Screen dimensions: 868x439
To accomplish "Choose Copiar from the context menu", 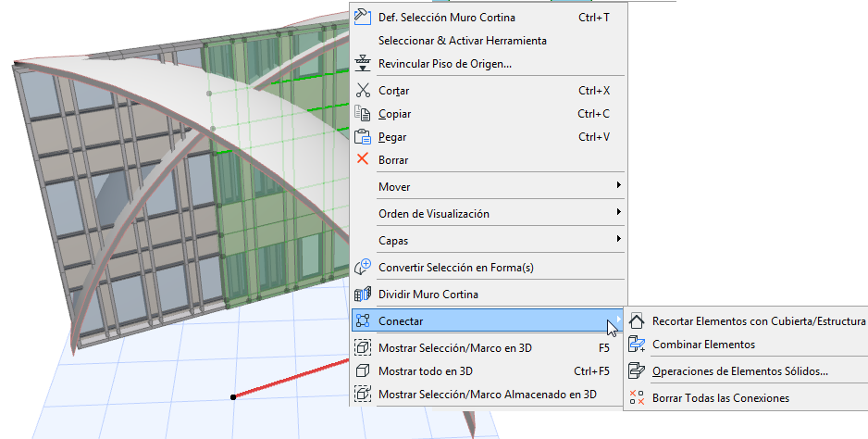I will (x=489, y=114).
